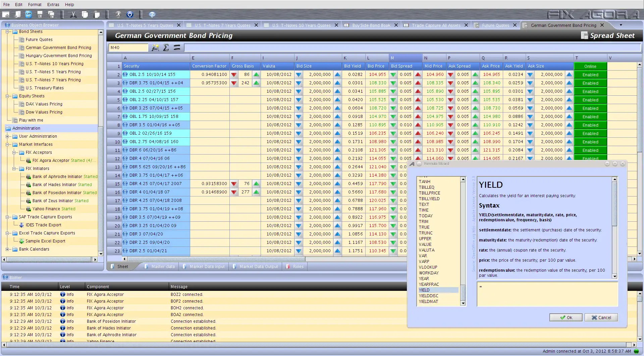Viewport: 644px width, 356px height.
Task: Click the cell reference box showing M40
Action: 128,48
